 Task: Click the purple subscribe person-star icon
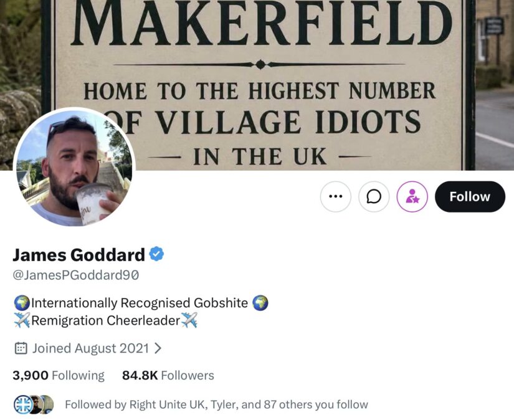pos(412,197)
